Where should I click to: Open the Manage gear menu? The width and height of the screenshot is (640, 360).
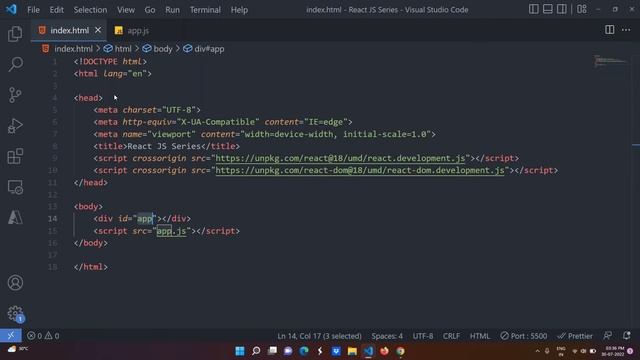coord(15,313)
